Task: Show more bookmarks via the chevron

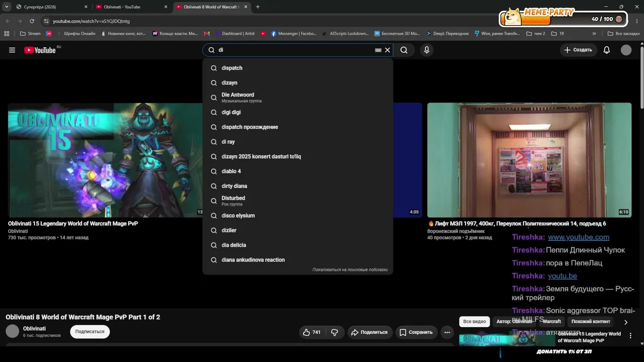Action: [x=594, y=34]
